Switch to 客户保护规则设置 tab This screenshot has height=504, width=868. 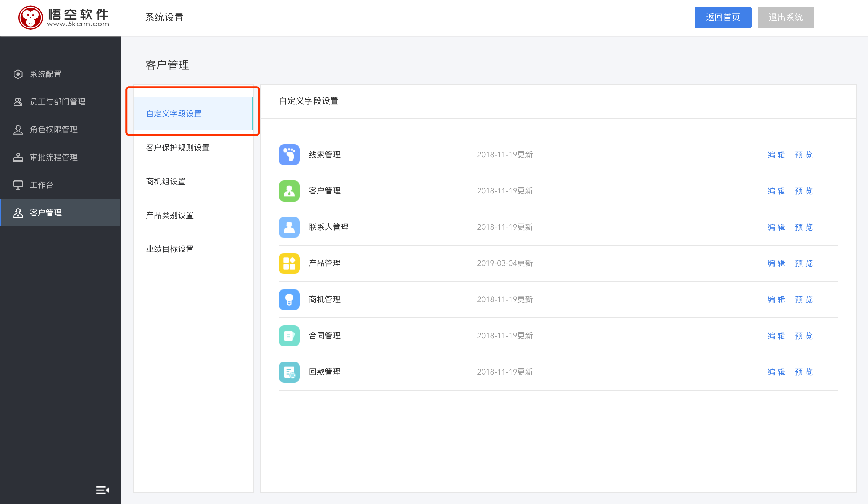(194, 148)
